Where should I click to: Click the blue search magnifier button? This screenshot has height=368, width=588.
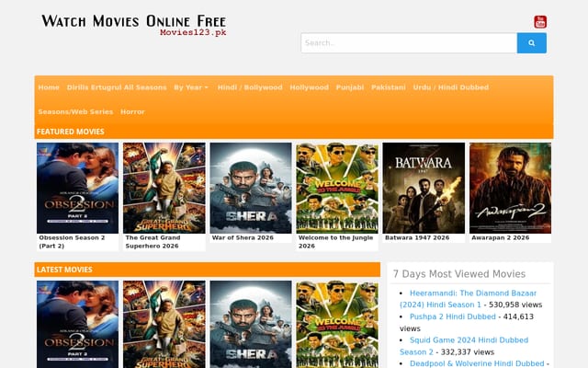[531, 43]
